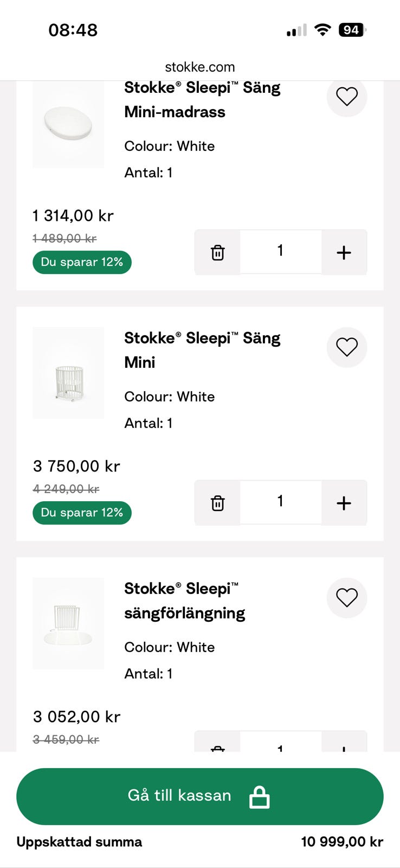Increase Mini-madrass quantity with plus icon

tap(344, 253)
